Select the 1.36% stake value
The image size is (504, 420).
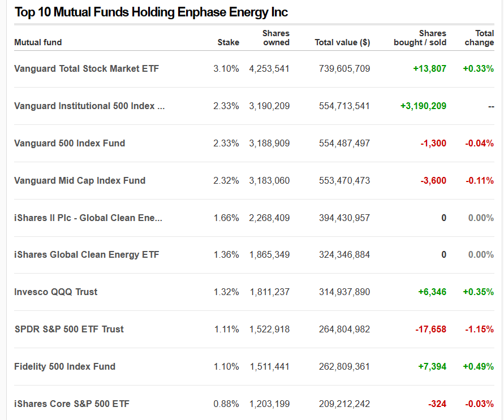226,254
